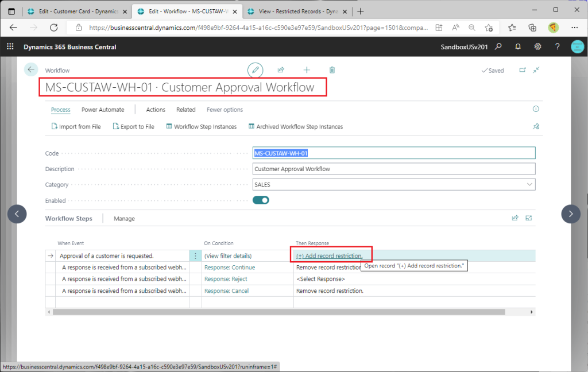Toggle the Enabled switch off

(x=261, y=200)
